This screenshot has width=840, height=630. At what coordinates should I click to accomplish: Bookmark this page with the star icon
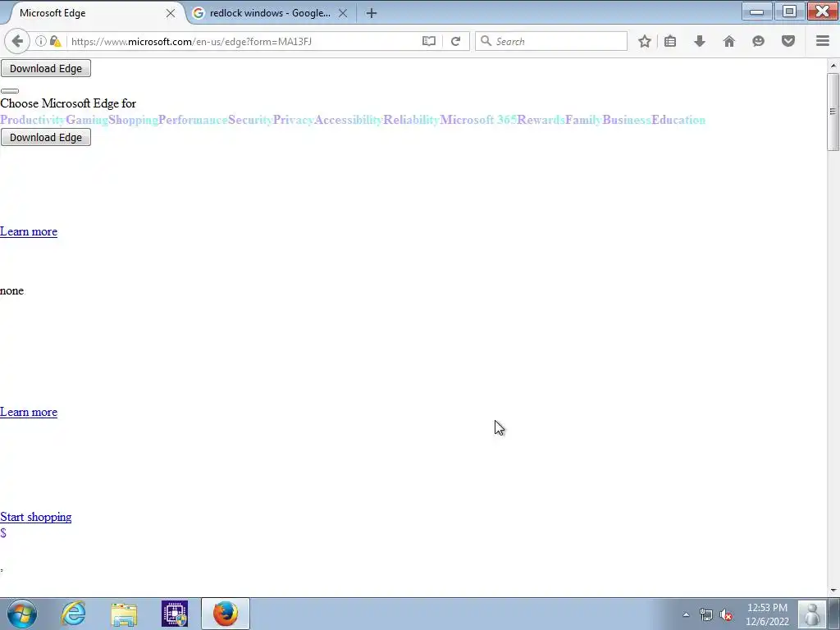(645, 41)
